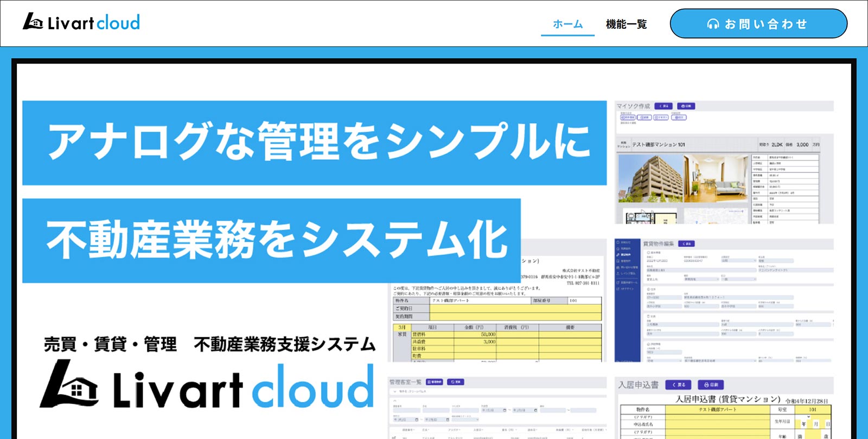Viewport: 868px width, 439px height.
Task: Open the 機能一覧 navigation item
Action: click(x=626, y=24)
